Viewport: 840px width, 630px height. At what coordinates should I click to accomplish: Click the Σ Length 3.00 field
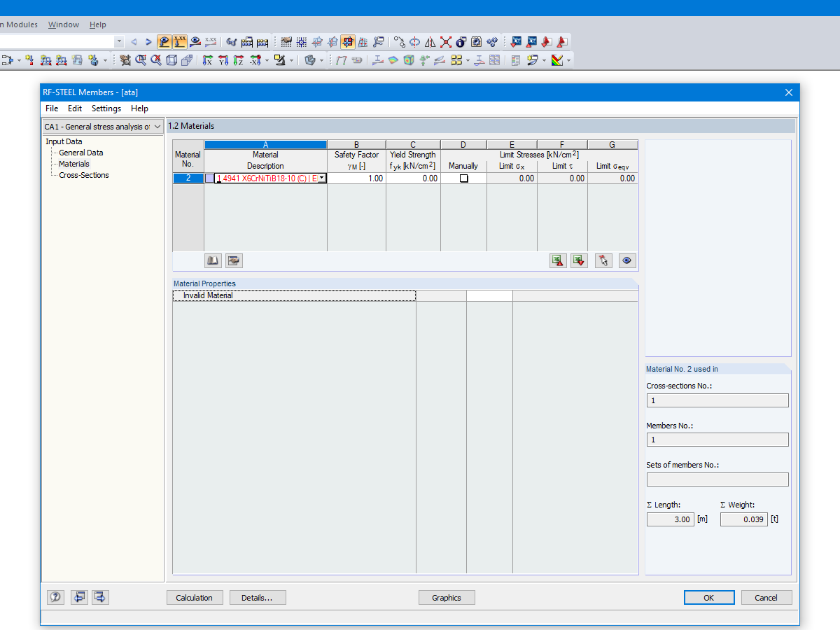click(670, 519)
